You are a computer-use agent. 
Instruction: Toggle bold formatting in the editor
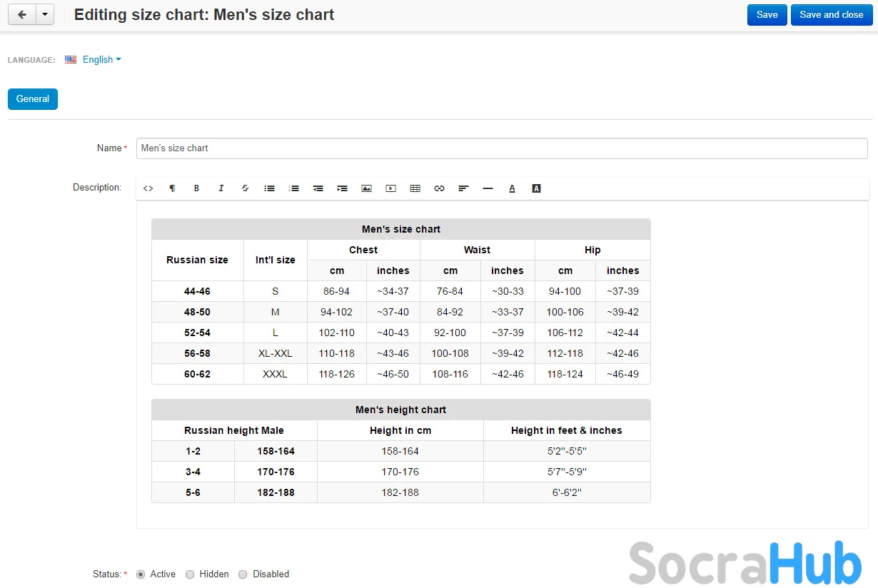pyautogui.click(x=196, y=188)
